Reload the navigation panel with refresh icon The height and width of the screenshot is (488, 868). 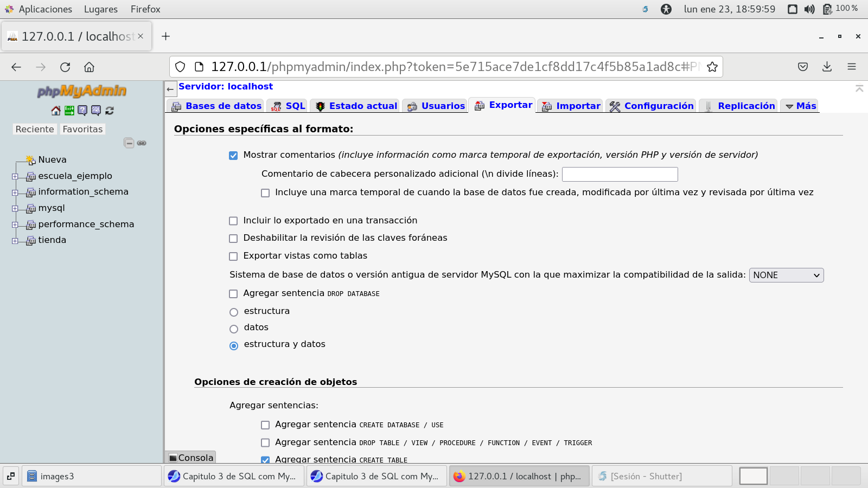[110, 111]
